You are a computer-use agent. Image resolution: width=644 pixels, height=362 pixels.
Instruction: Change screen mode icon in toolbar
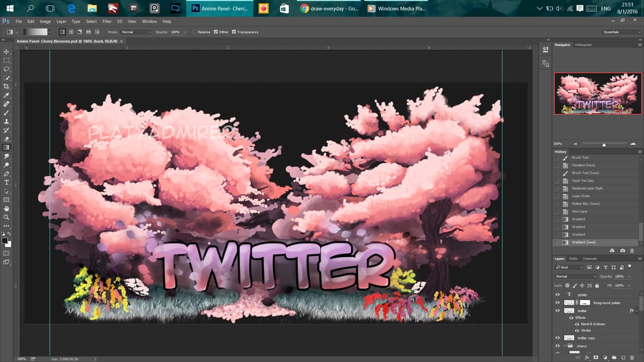(x=6, y=262)
